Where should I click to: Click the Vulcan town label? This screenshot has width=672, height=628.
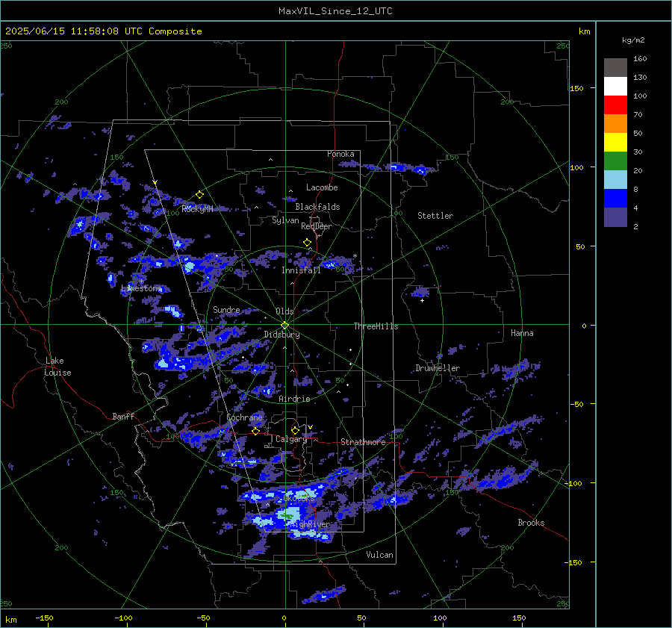(x=379, y=555)
